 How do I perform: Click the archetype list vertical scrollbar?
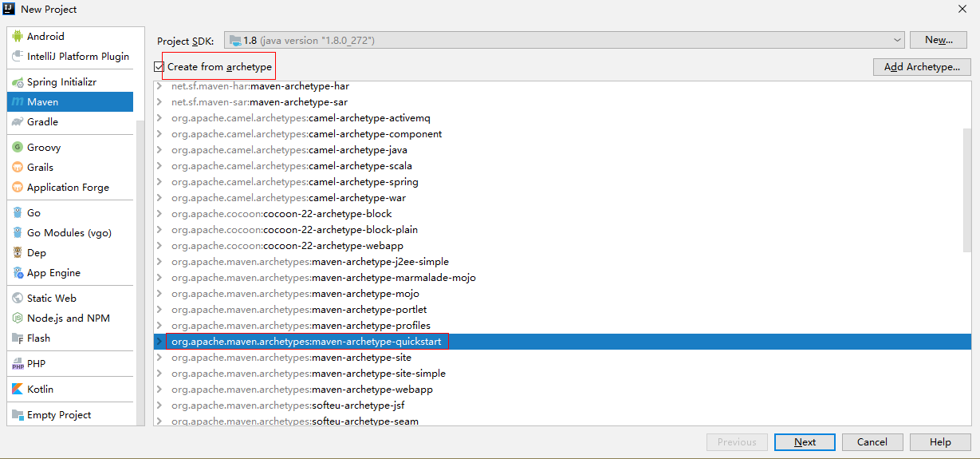[967, 190]
